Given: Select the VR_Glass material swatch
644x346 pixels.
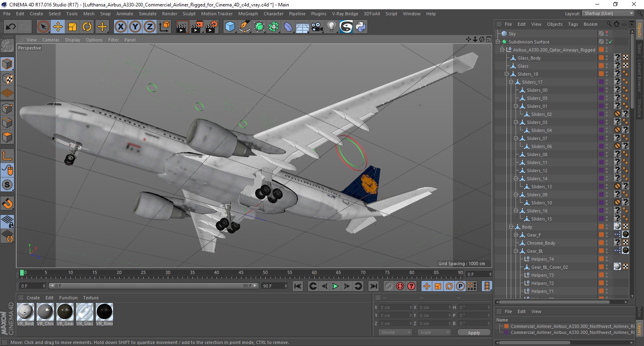Looking at the screenshot, I should [x=85, y=312].
